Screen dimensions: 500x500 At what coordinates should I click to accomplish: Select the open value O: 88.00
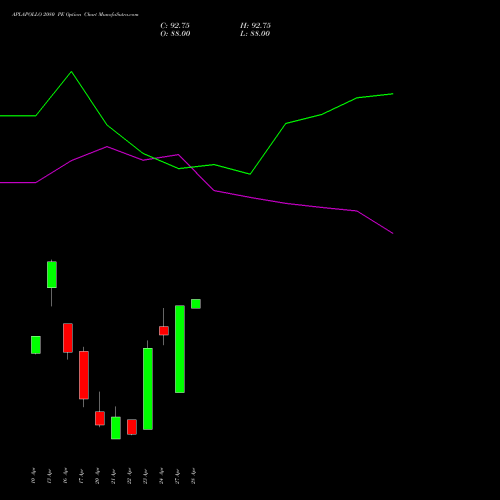pyautogui.click(x=175, y=34)
